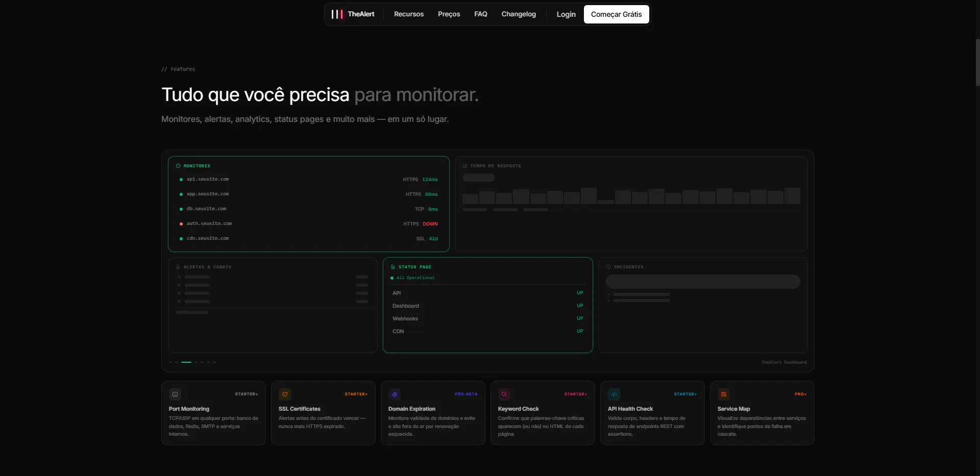Screen dimensions: 980x476
Task: Click the Webhooks row in Status Page
Action: 487,318
